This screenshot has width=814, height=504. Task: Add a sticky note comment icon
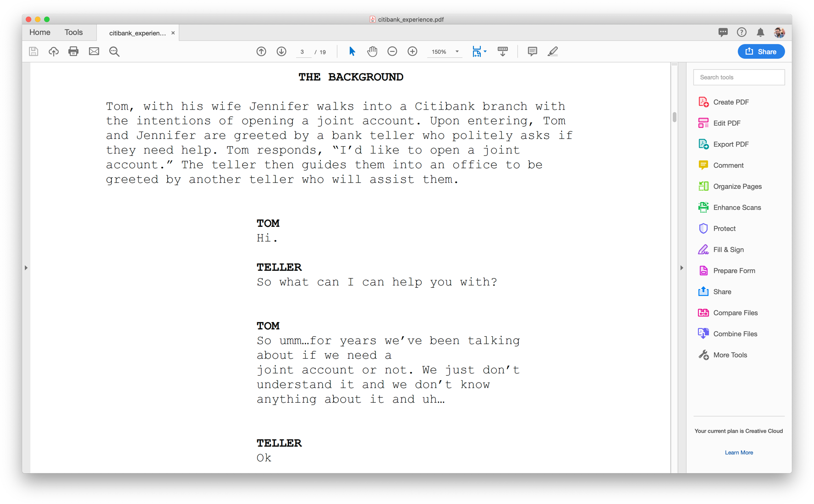532,51
